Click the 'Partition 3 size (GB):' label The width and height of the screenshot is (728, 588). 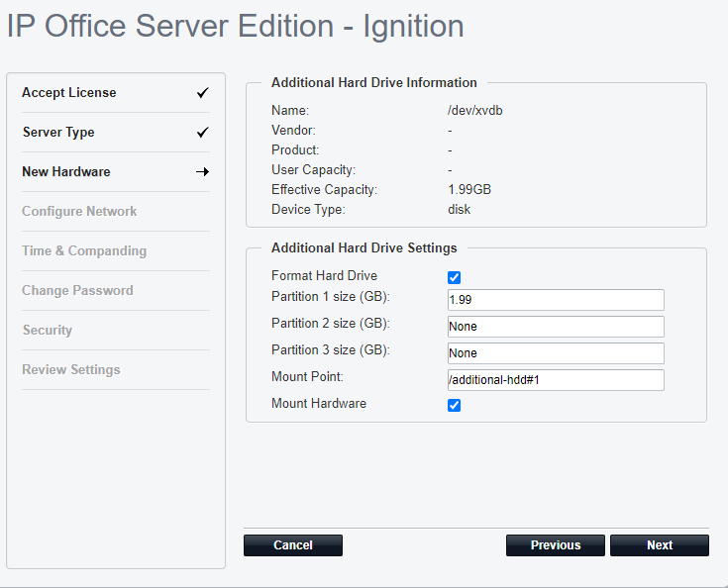[x=331, y=349]
